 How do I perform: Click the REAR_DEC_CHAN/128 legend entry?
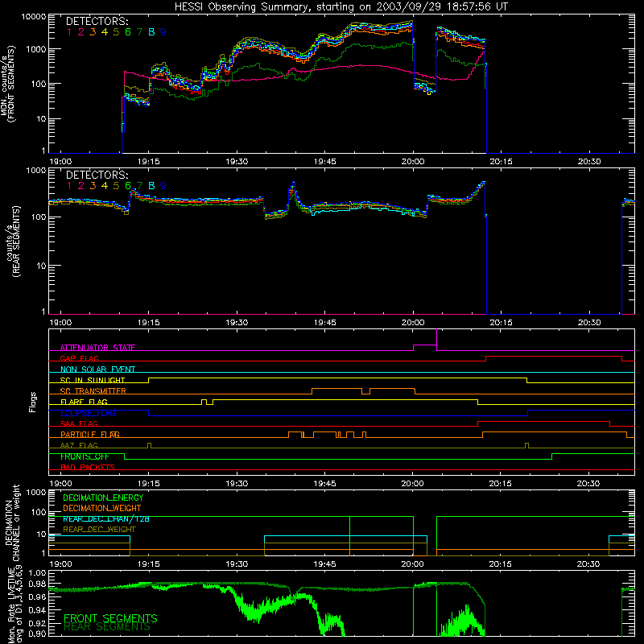[x=106, y=518]
